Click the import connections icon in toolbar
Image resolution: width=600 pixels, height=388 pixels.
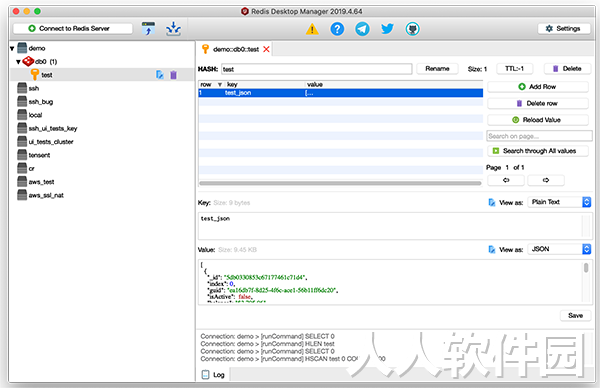[148, 29]
